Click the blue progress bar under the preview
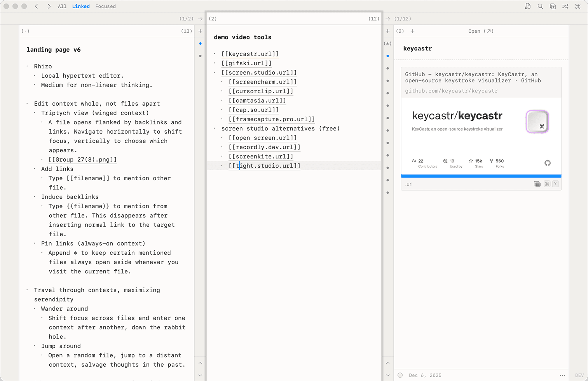 (481, 176)
